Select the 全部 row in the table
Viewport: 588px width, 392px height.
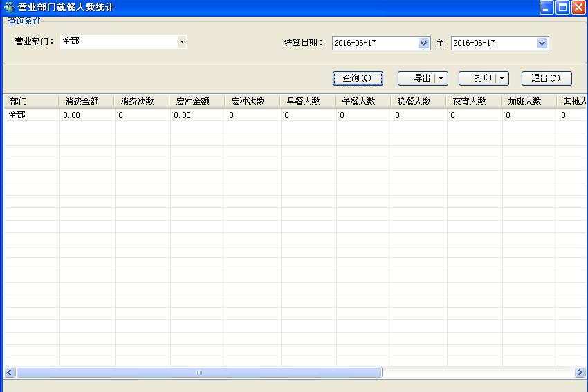click(x=17, y=115)
